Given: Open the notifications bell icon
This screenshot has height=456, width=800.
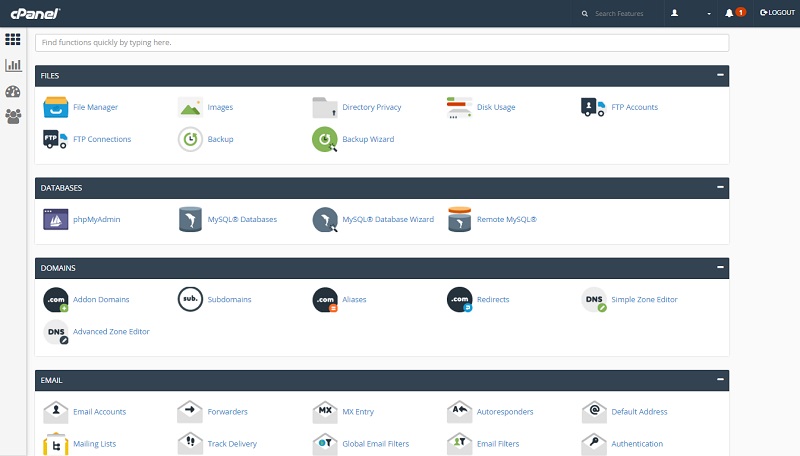Looking at the screenshot, I should click(x=729, y=13).
